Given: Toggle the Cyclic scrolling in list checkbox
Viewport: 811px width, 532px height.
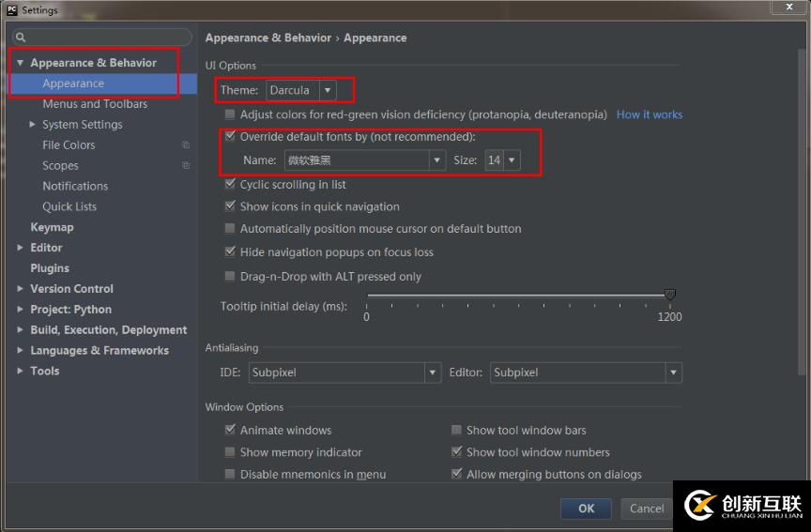Looking at the screenshot, I should (230, 185).
